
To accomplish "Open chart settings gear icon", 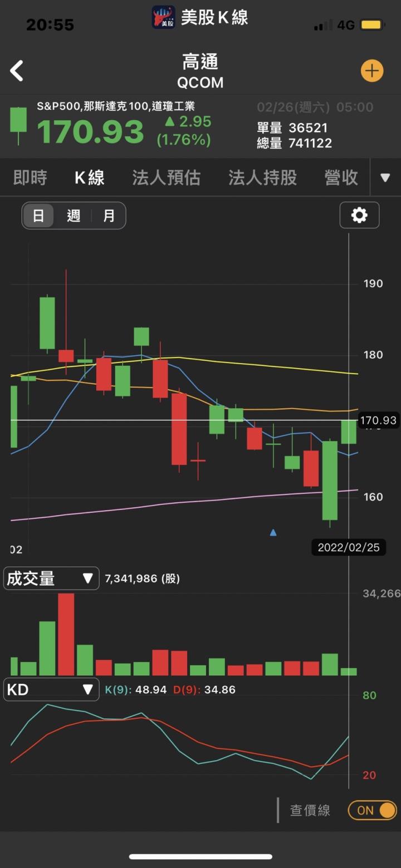I will (x=359, y=215).
